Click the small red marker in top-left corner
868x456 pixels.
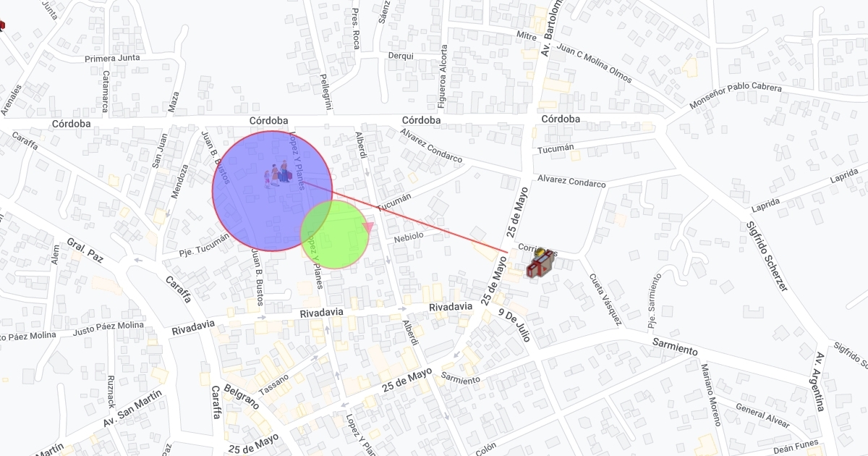coord(2,26)
